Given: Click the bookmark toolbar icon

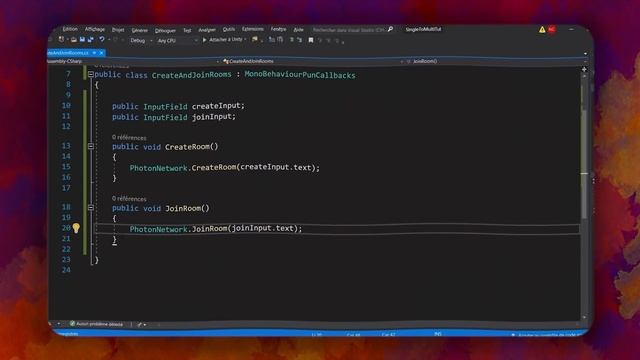Looking at the screenshot, I should click(311, 40).
